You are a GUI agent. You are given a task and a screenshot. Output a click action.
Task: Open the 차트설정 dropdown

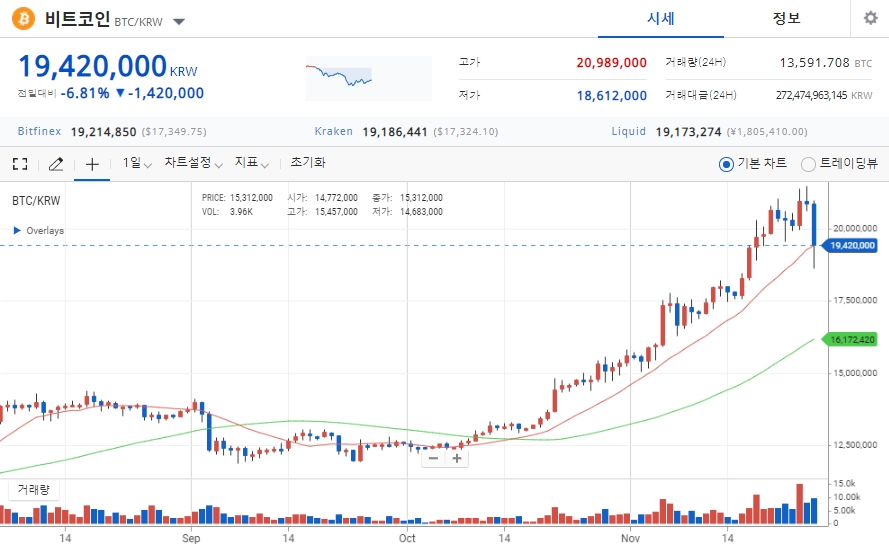pyautogui.click(x=193, y=163)
